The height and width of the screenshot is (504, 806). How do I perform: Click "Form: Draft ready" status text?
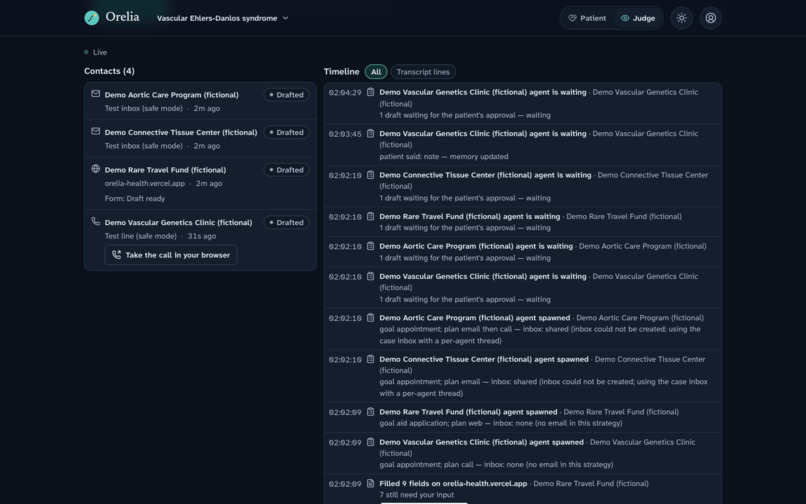tap(135, 199)
